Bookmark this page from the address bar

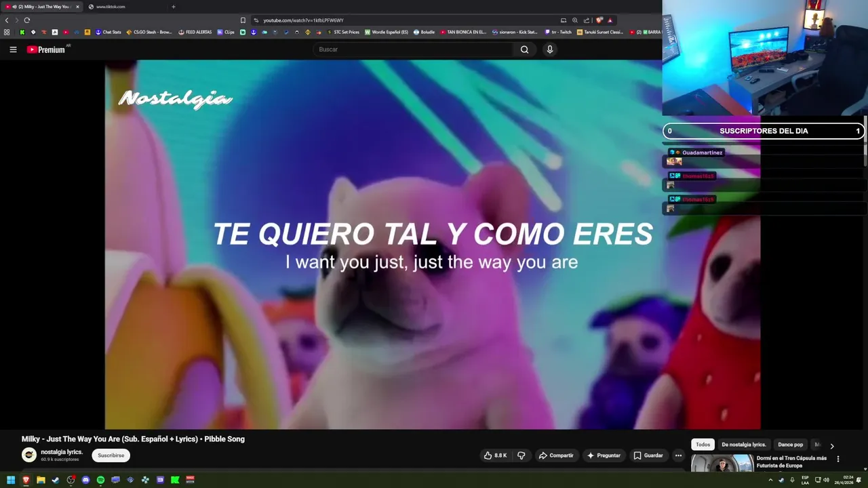pos(243,20)
